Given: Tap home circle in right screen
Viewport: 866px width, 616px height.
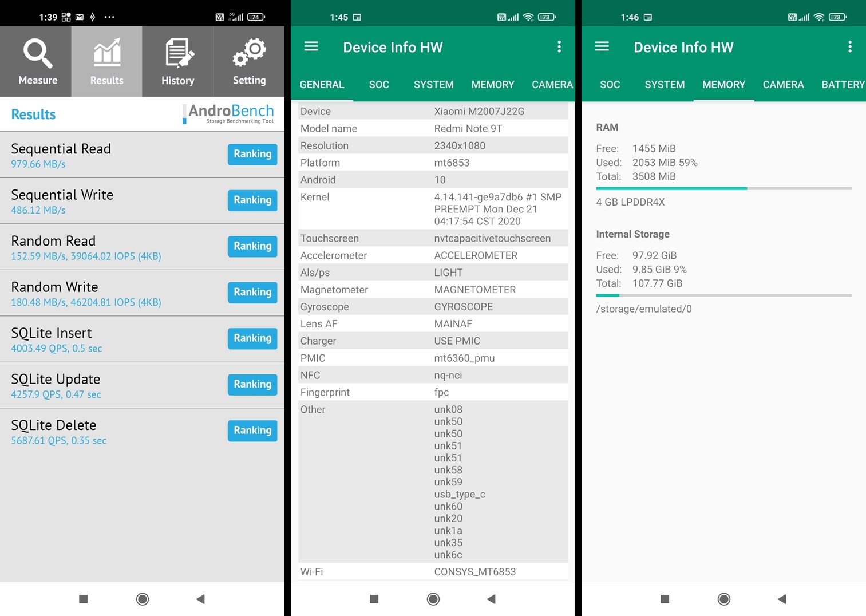Looking at the screenshot, I should [724, 599].
